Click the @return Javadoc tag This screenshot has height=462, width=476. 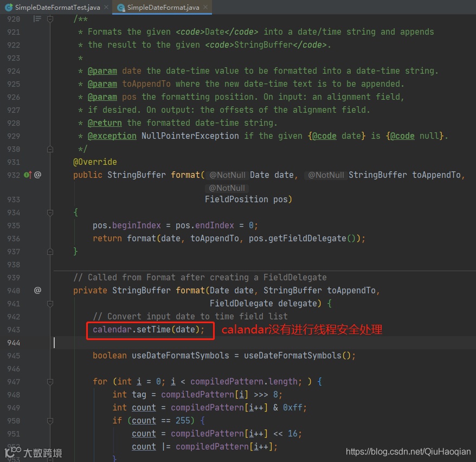point(105,123)
